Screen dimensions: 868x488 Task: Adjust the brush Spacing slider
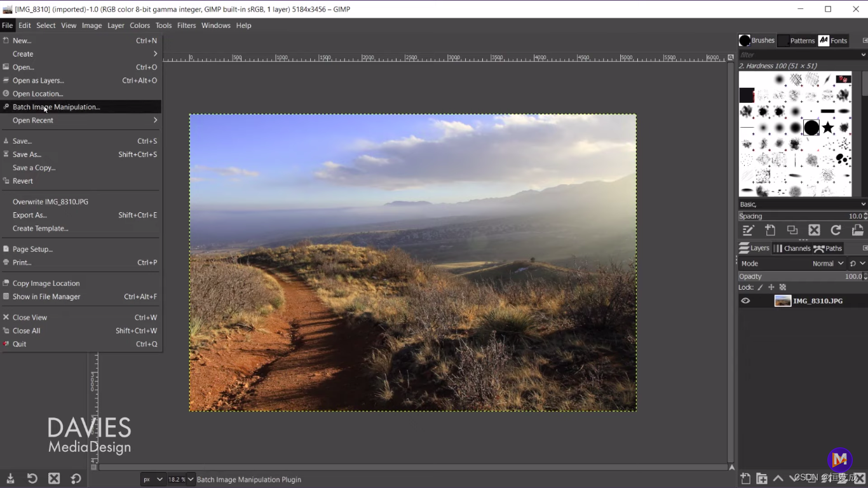tap(802, 216)
